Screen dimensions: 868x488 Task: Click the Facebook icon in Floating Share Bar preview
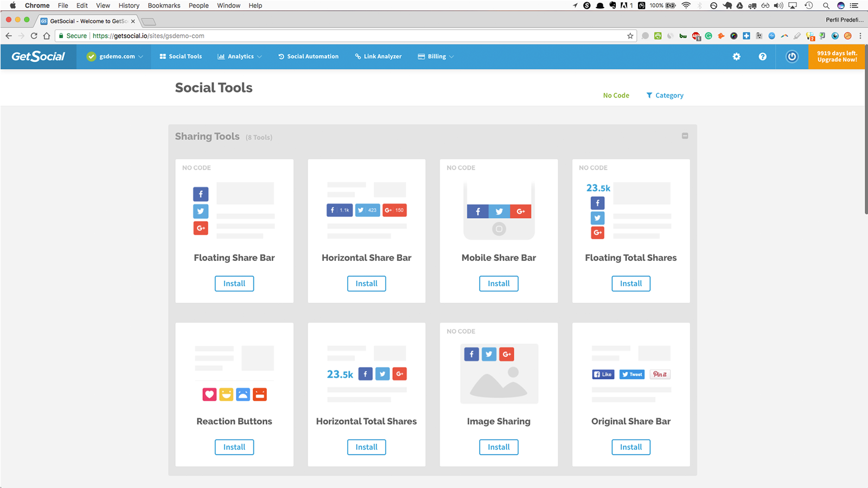point(201,194)
